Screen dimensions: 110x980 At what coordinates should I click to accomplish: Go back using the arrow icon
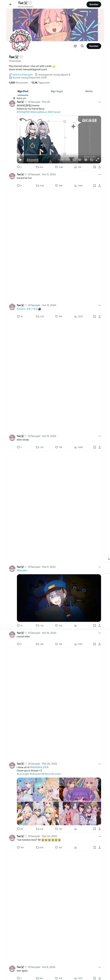tap(11, 5)
